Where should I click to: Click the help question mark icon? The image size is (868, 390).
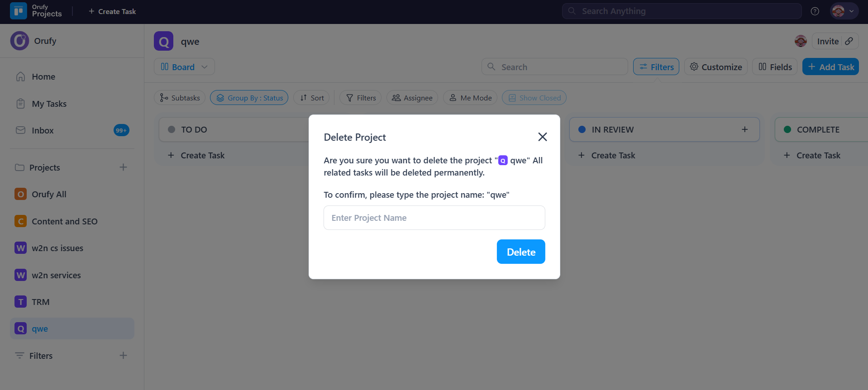(x=815, y=11)
